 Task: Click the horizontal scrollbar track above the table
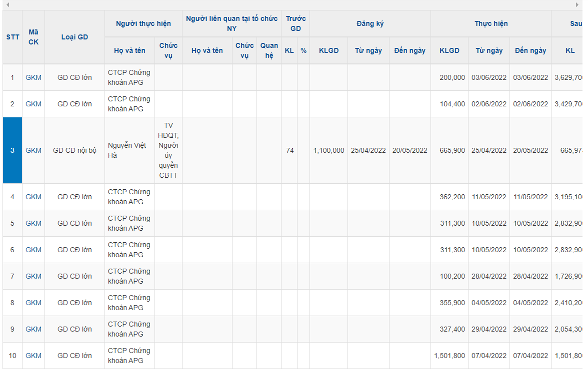pos(292,4)
